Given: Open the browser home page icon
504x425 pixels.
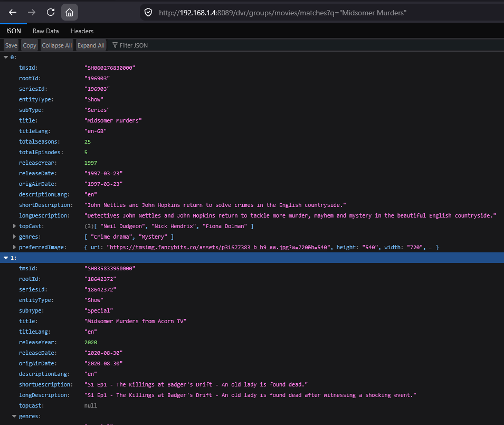Looking at the screenshot, I should pyautogui.click(x=70, y=12).
